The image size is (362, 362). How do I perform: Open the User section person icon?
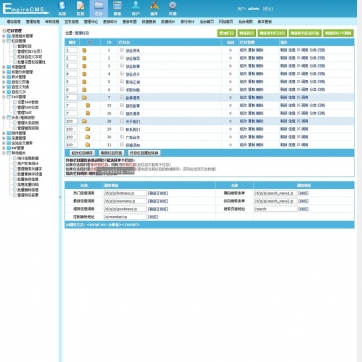136,6
